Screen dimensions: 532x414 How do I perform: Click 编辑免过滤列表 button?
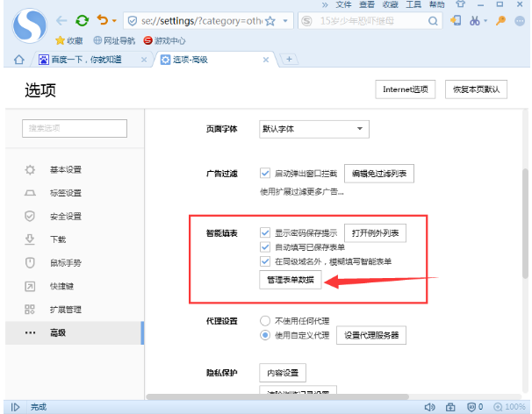[x=379, y=174]
